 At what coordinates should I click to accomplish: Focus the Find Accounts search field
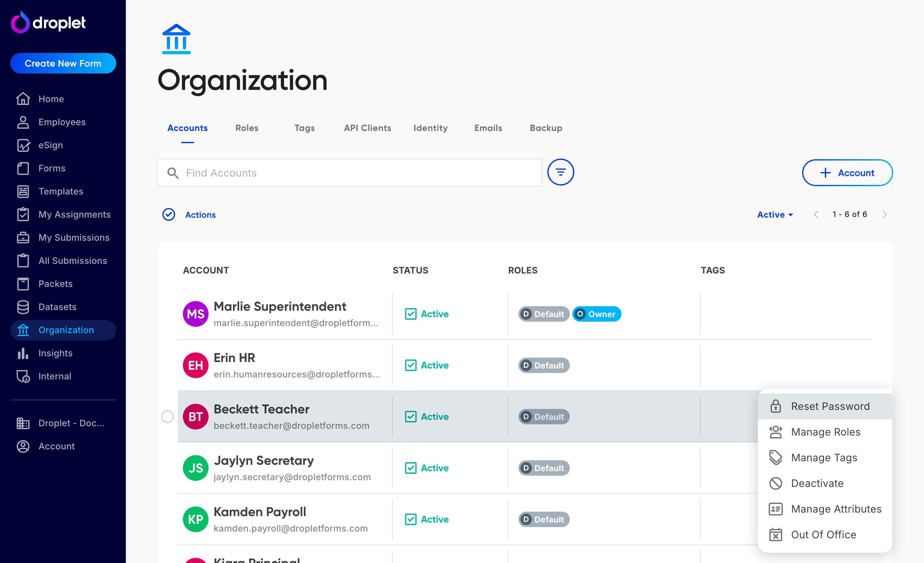pyautogui.click(x=349, y=173)
